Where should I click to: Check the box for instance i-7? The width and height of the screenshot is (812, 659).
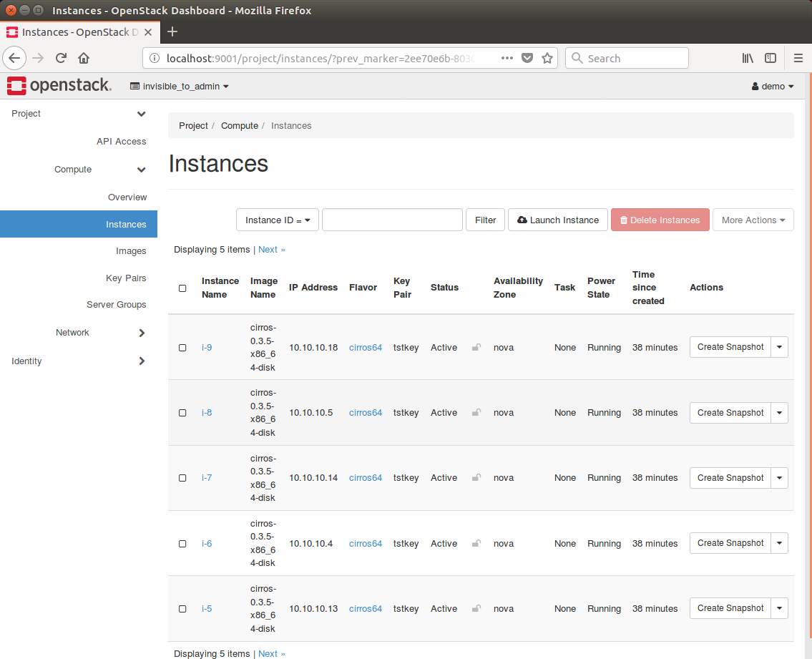(x=182, y=478)
